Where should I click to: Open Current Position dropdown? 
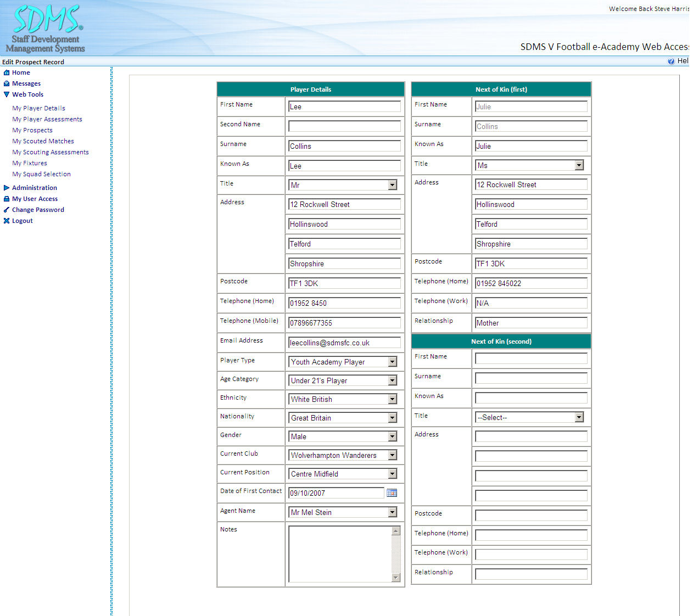(343, 474)
